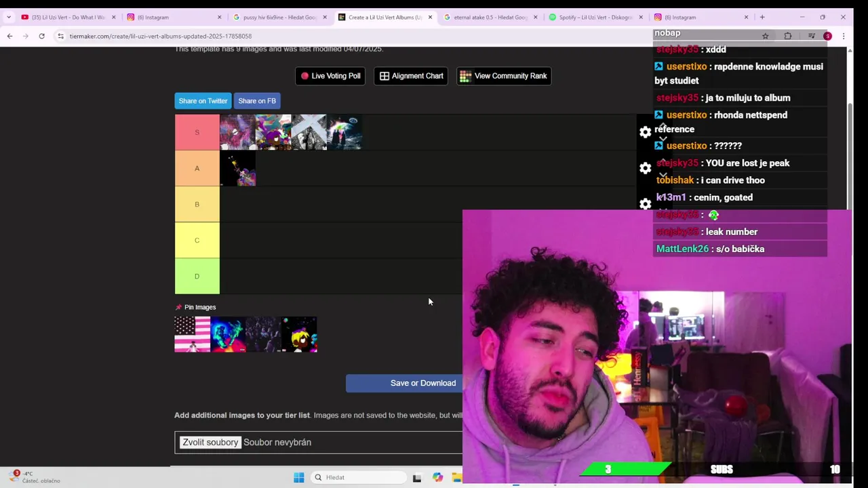868x488 pixels.
Task: Open browser profile avatar
Action: click(827, 36)
